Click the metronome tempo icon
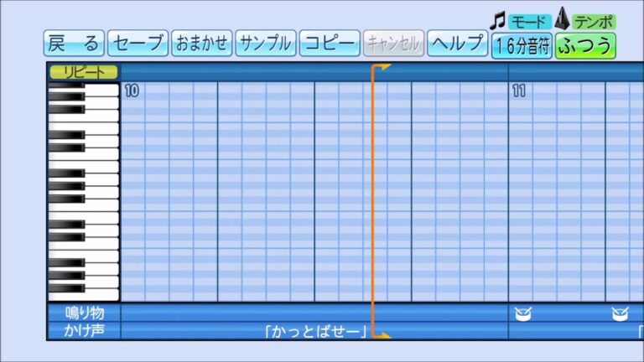This screenshot has width=644, height=362. [562, 19]
